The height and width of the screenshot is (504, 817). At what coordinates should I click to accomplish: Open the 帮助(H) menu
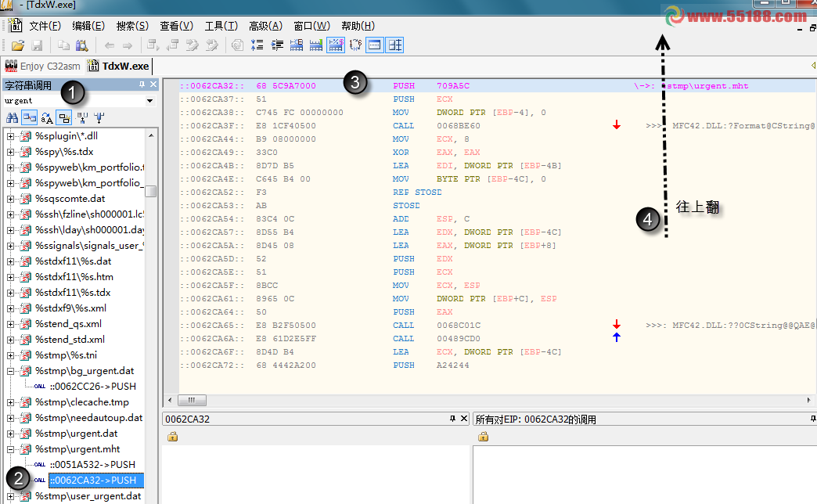(358, 26)
